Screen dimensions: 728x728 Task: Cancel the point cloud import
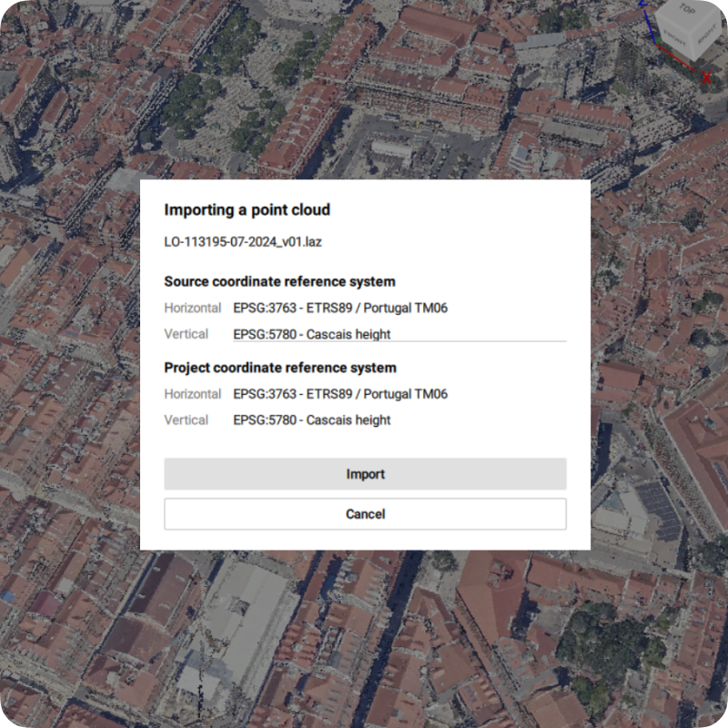(x=365, y=513)
